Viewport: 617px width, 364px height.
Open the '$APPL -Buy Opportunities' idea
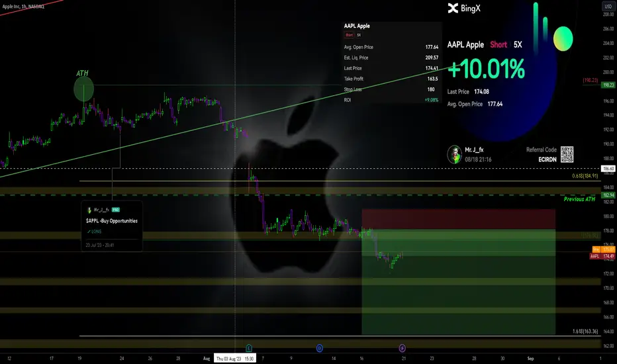coord(112,221)
